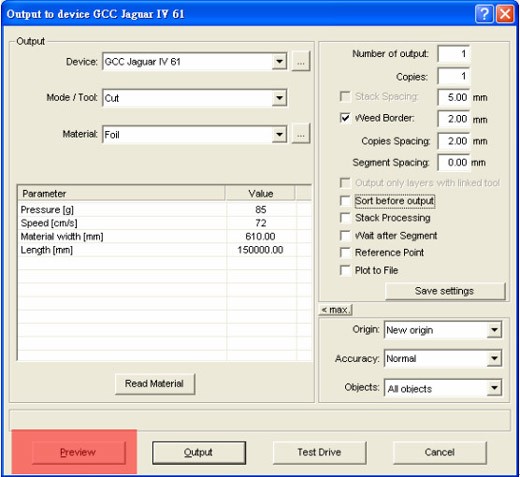Image resolution: width=520 pixels, height=477 pixels.
Task: Uncheck the Weed Border checkbox
Action: tap(345, 118)
